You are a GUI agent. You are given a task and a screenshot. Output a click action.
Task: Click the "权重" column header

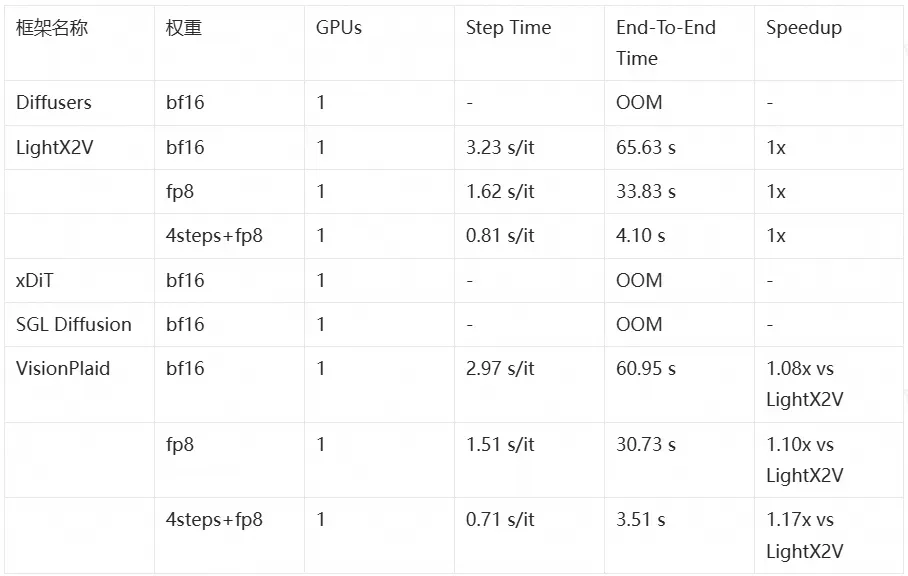point(184,28)
